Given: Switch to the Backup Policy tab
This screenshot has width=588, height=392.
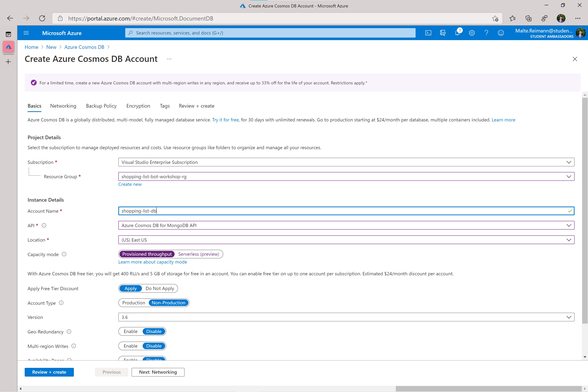Looking at the screenshot, I should click(x=101, y=106).
